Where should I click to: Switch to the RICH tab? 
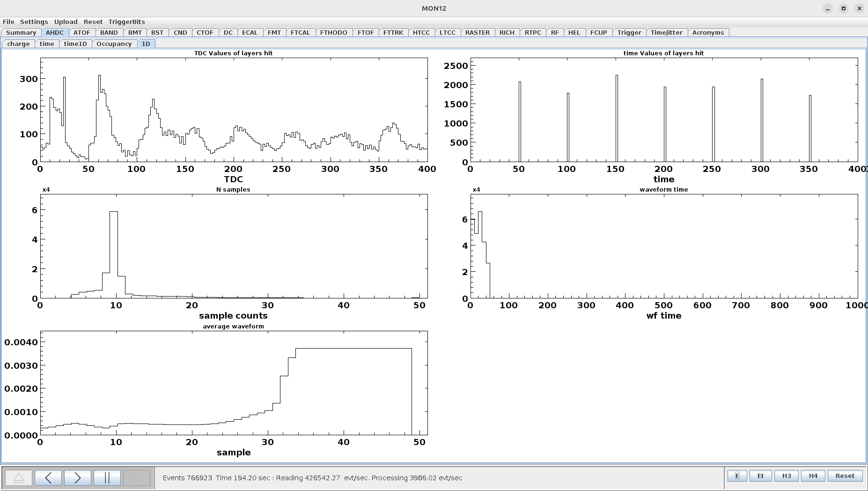507,32
